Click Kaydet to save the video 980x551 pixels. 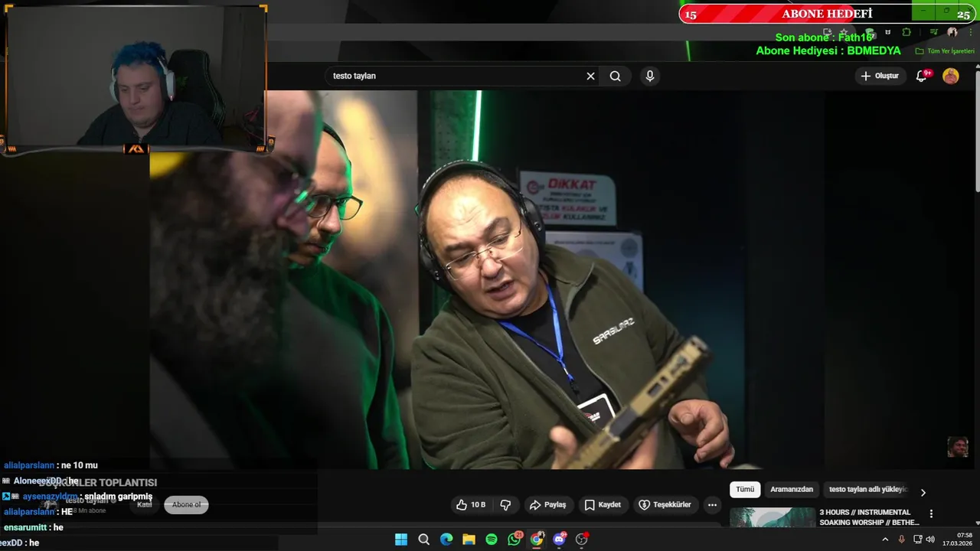click(603, 505)
